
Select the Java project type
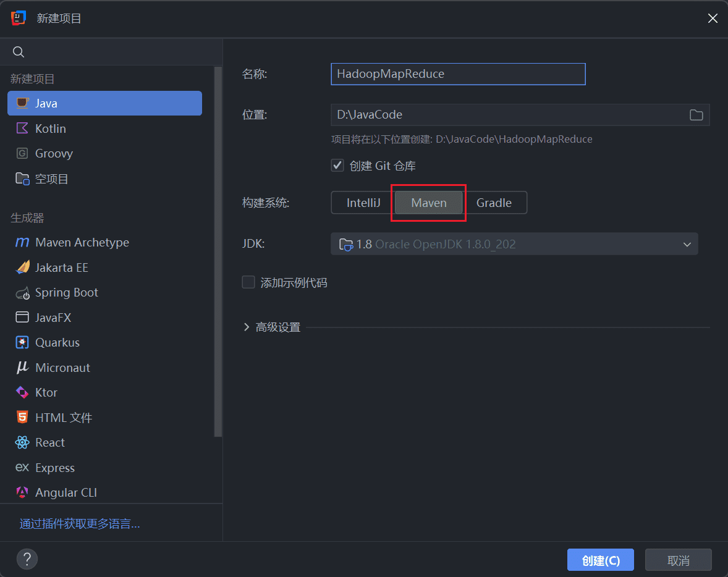coord(104,103)
